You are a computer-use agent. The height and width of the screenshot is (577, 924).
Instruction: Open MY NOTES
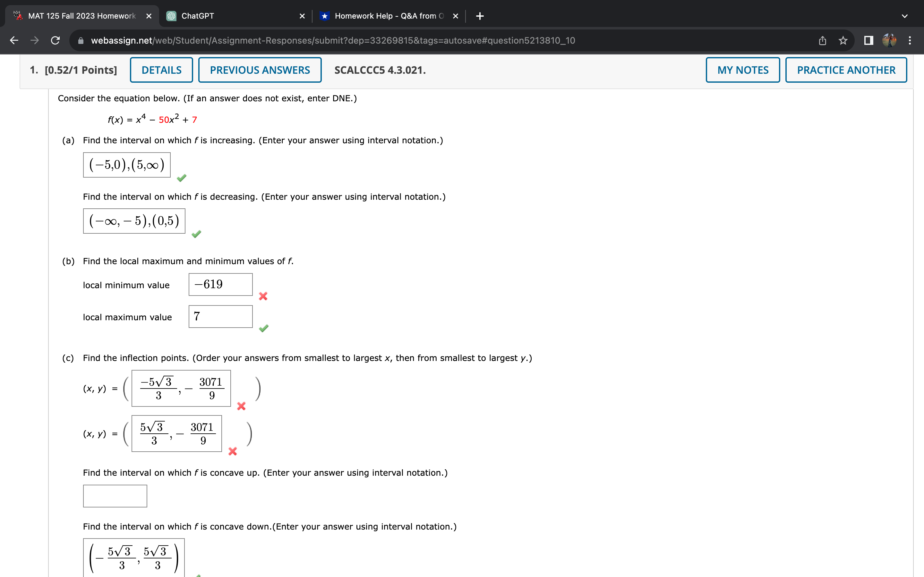742,70
